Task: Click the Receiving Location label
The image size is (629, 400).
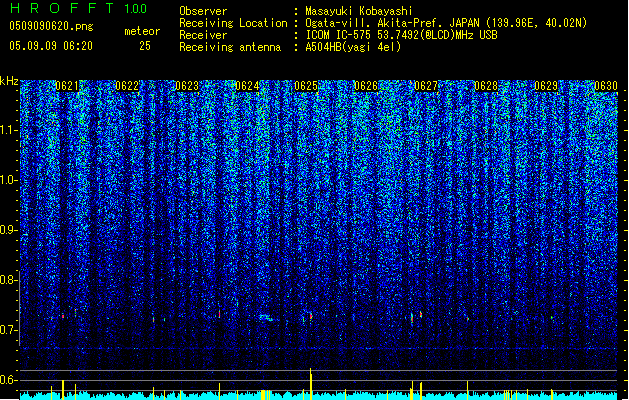Action: [x=233, y=23]
